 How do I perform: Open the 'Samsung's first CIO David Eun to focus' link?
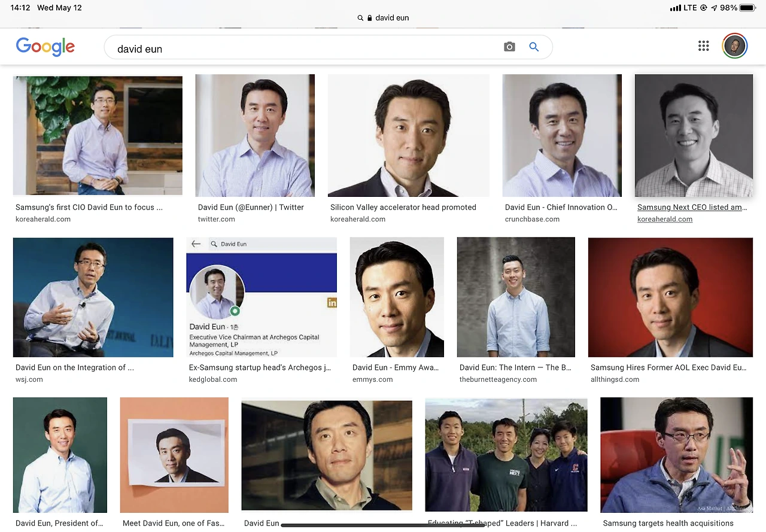pyautogui.click(x=89, y=208)
